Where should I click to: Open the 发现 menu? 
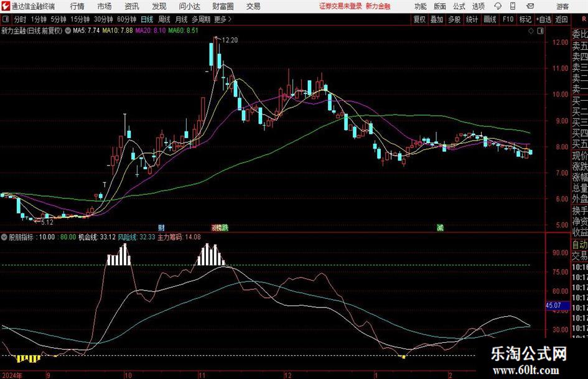point(159,6)
